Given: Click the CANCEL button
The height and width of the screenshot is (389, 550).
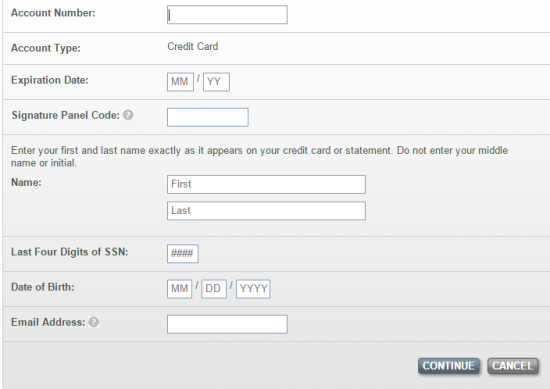Looking at the screenshot, I should point(512,366).
